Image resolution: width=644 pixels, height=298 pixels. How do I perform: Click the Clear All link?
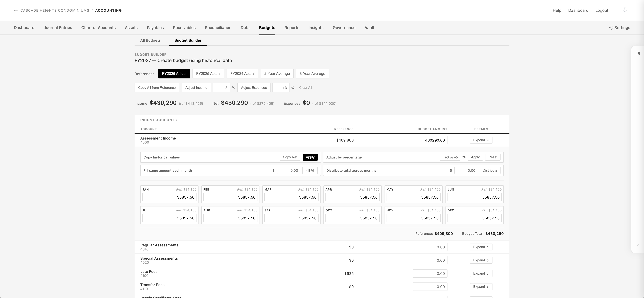tap(305, 88)
